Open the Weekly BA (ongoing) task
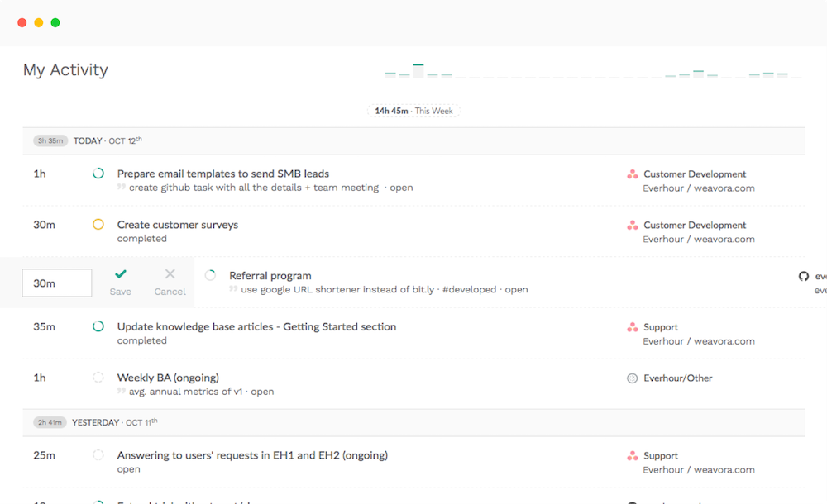Image resolution: width=827 pixels, height=504 pixels. pos(168,378)
